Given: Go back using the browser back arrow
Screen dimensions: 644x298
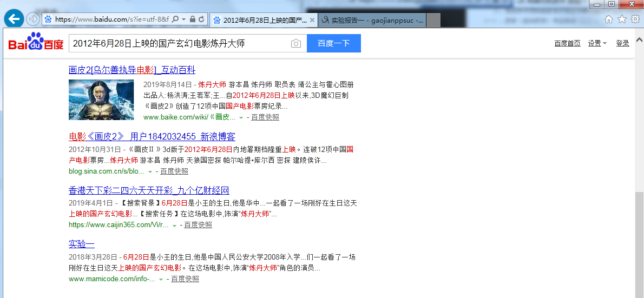Looking at the screenshot, I should [15, 18].
